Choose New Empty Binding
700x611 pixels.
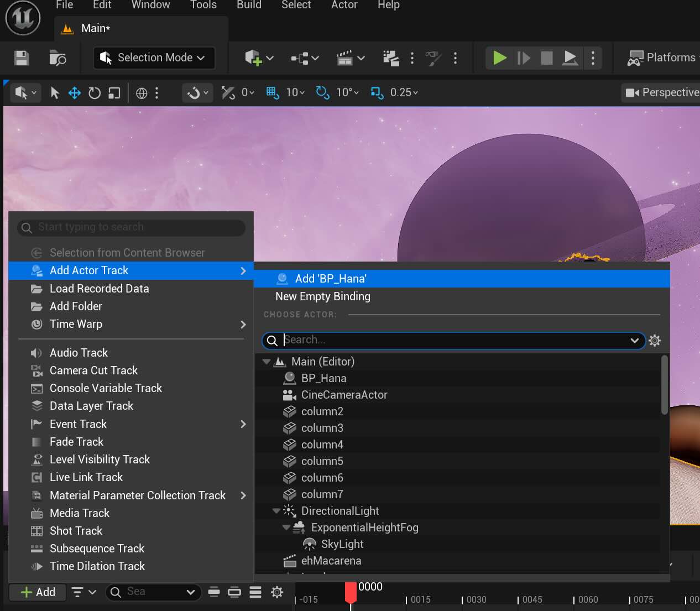322,296
